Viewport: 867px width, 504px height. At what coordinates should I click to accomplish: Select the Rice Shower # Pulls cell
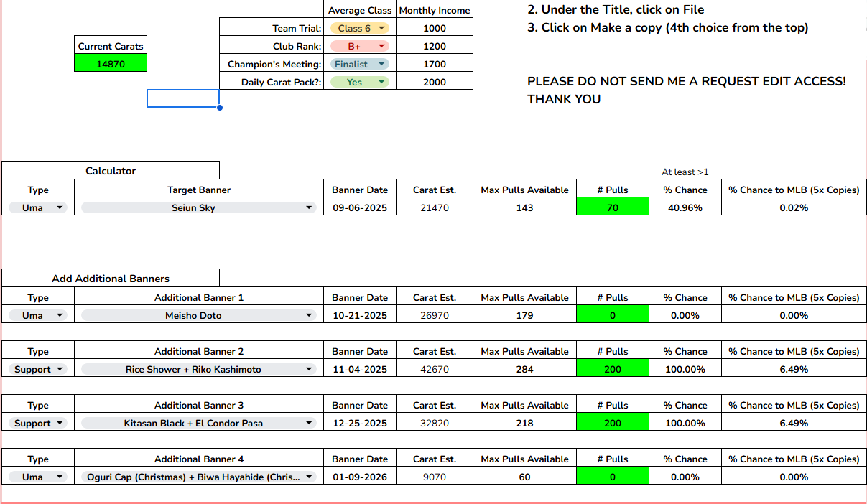point(613,369)
